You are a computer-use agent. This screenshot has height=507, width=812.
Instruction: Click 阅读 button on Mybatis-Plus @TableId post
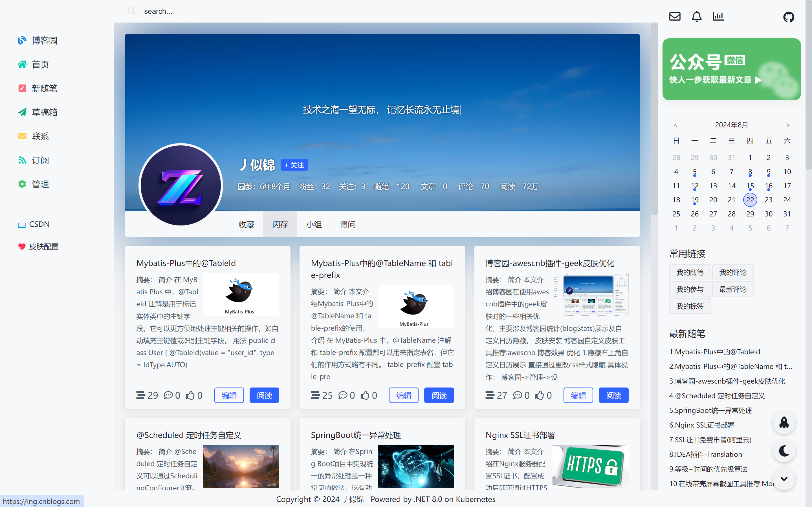tap(264, 395)
